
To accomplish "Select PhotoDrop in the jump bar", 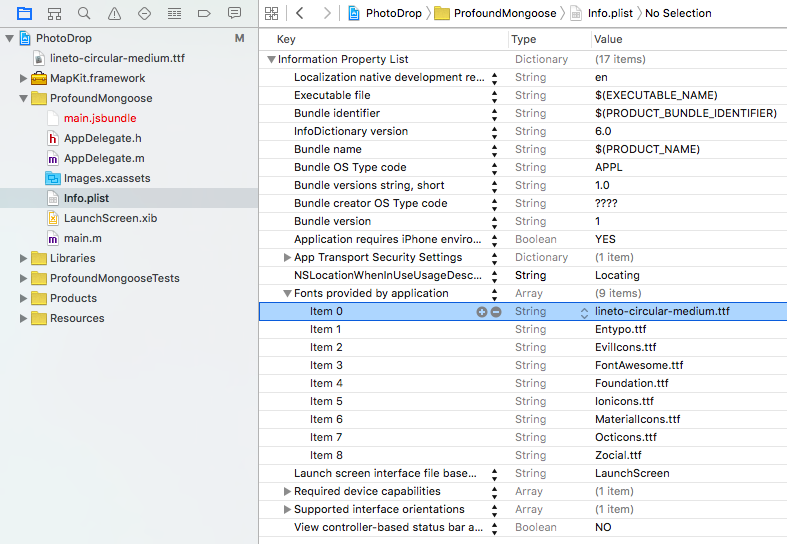I will 385,13.
